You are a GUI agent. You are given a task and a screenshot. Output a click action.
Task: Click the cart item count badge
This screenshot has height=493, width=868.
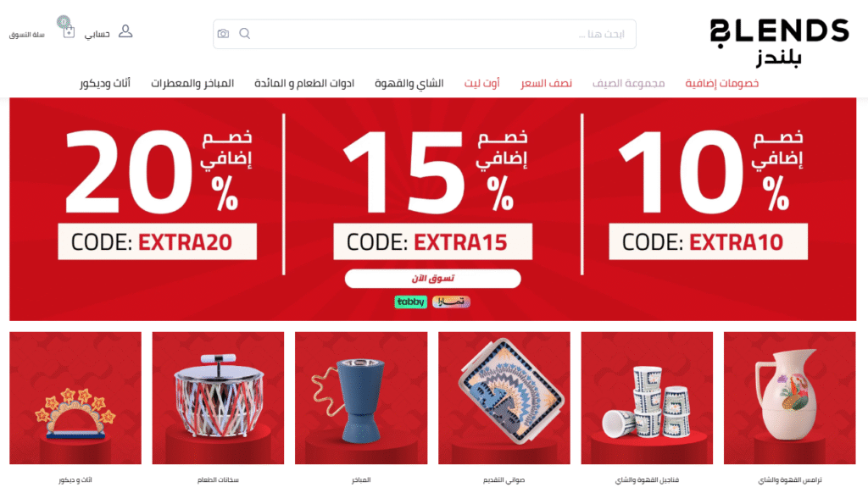coord(64,21)
